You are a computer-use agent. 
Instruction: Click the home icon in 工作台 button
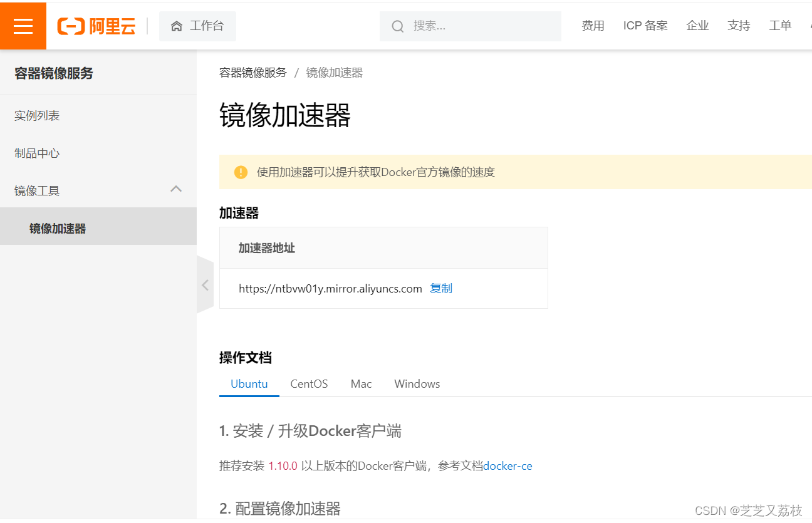tap(177, 26)
